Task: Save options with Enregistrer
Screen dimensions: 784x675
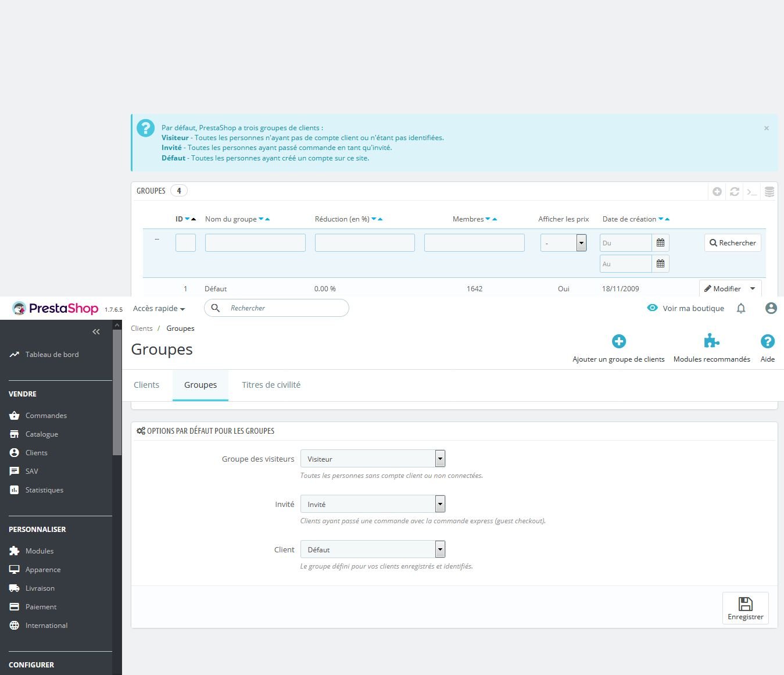Action: (746, 608)
